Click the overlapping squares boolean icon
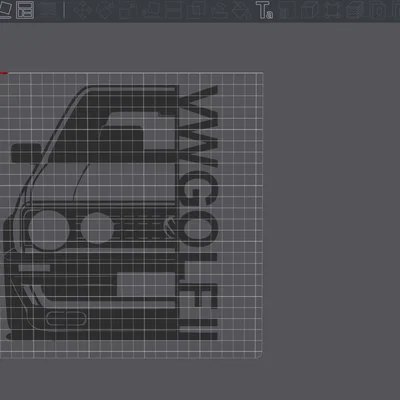 (x=196, y=10)
